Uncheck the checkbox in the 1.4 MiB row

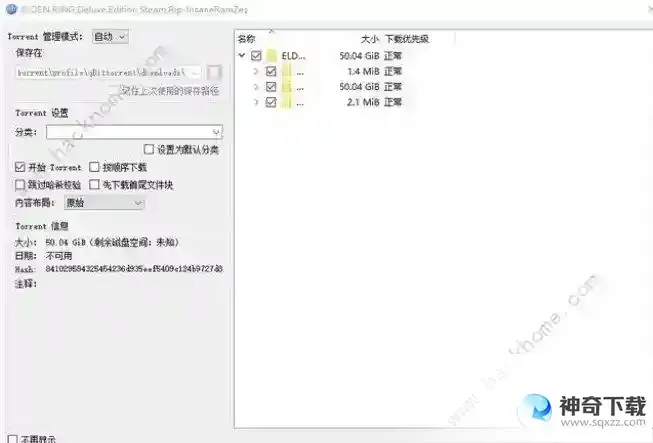click(x=271, y=71)
